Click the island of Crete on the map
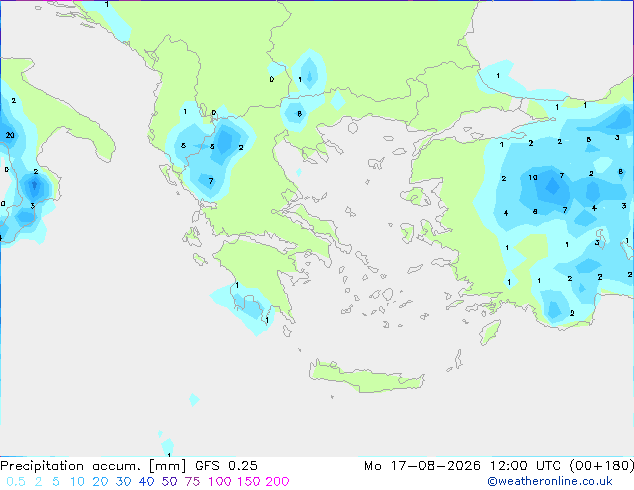Image resolution: width=634 pixels, height=490 pixels. point(366,376)
